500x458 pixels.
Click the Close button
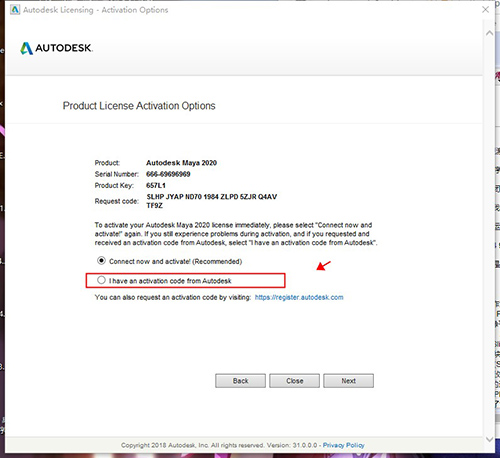pyautogui.click(x=294, y=381)
